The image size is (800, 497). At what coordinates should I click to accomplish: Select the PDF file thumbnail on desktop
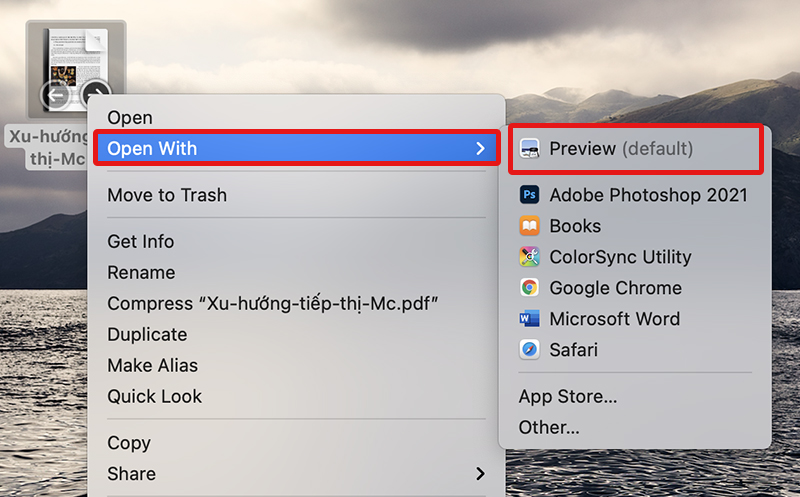click(77, 69)
